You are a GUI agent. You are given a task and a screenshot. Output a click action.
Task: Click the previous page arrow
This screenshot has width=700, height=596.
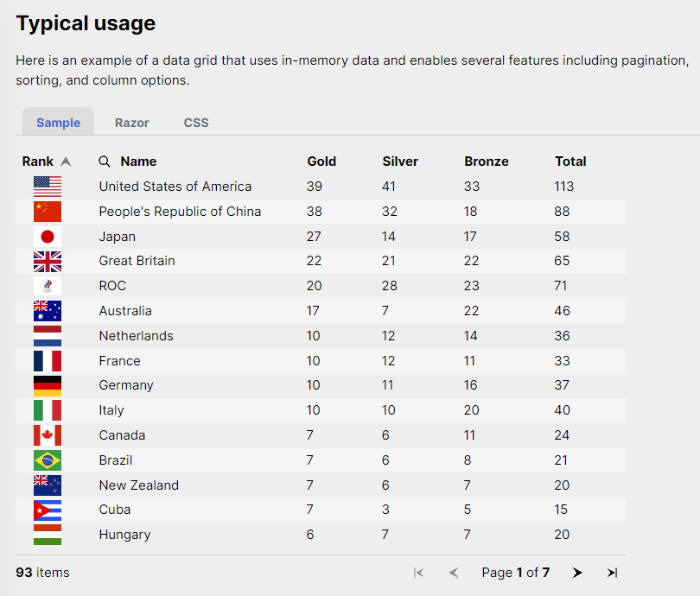pyautogui.click(x=454, y=573)
